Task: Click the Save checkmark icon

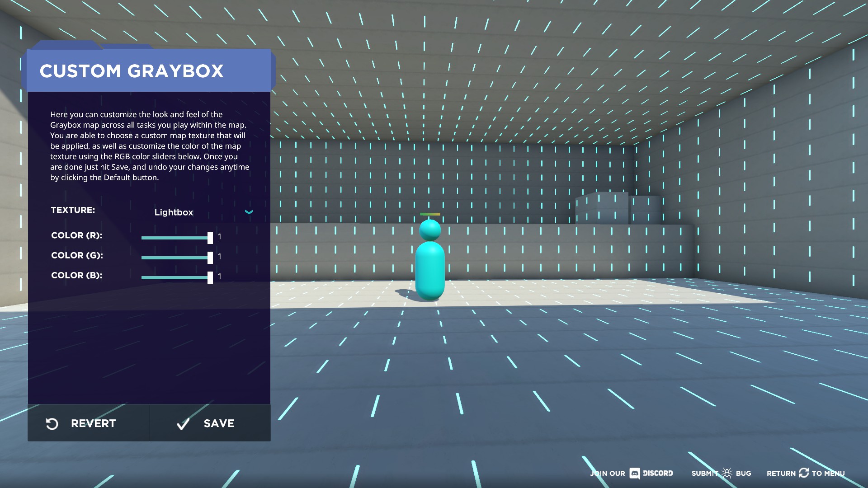Action: pyautogui.click(x=183, y=424)
